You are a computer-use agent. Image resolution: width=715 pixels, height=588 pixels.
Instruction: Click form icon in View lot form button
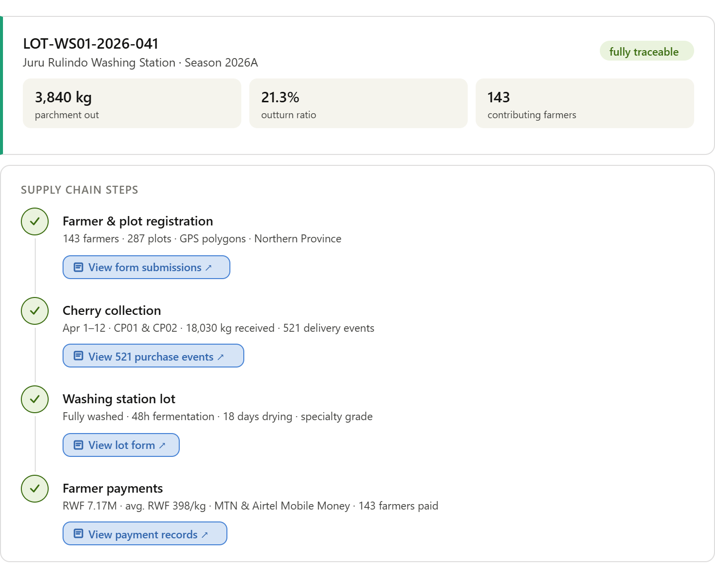pos(78,445)
